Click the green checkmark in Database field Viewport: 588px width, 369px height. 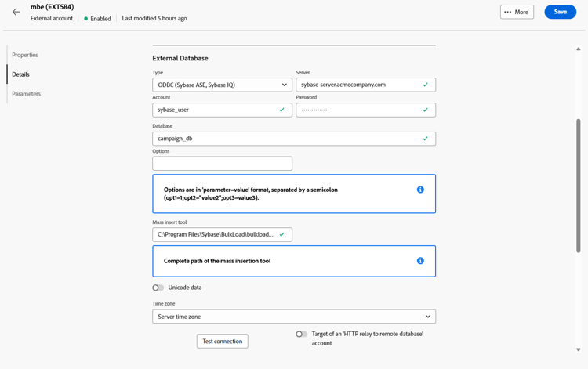point(426,139)
